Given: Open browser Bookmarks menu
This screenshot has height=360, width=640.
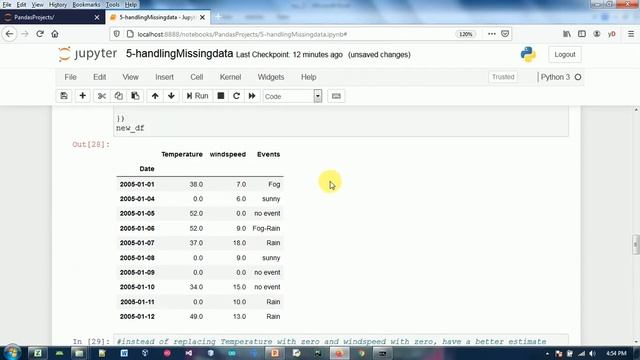Looking at the screenshot, I should coord(86,4).
